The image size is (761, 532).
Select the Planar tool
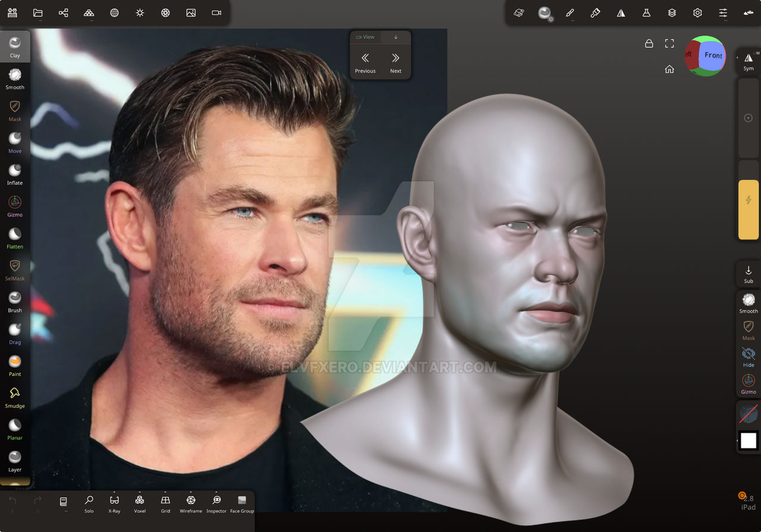[15, 429]
